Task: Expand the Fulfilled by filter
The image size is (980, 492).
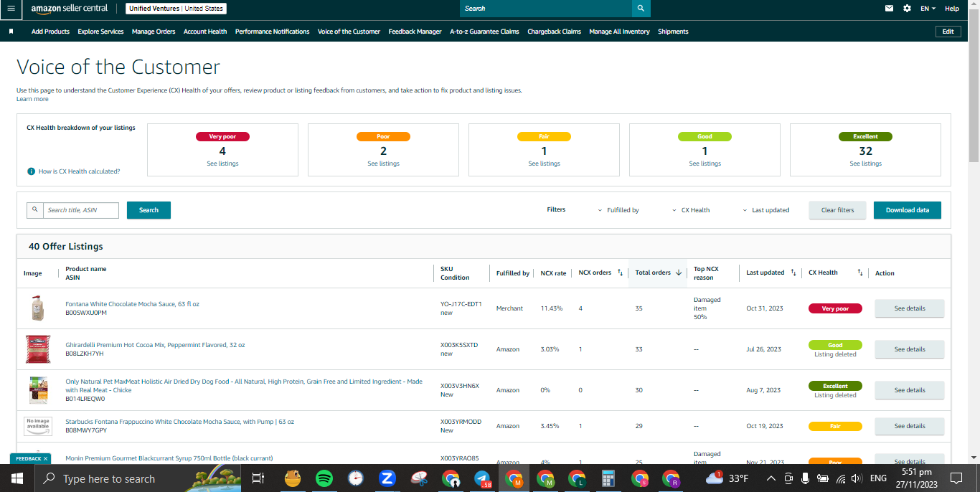Action: click(618, 210)
